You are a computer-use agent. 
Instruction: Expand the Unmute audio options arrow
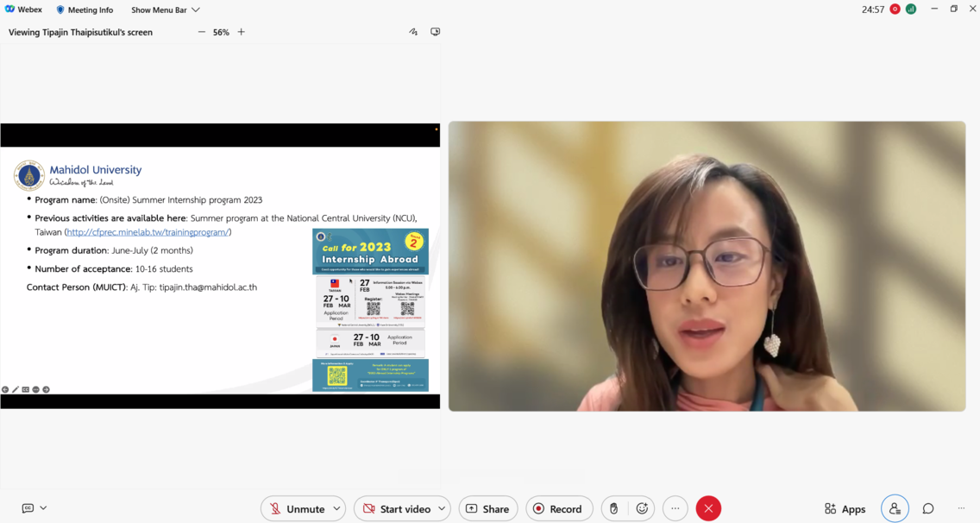[336, 508]
